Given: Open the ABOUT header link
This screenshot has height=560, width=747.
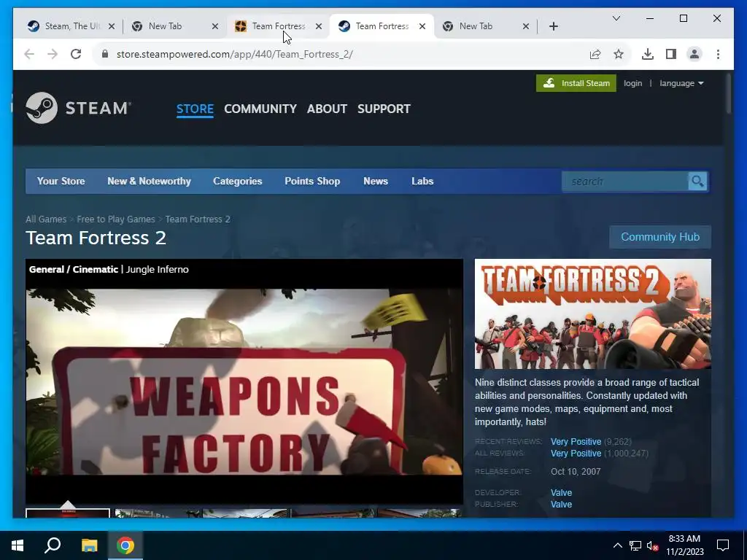Looking at the screenshot, I should point(327,109).
